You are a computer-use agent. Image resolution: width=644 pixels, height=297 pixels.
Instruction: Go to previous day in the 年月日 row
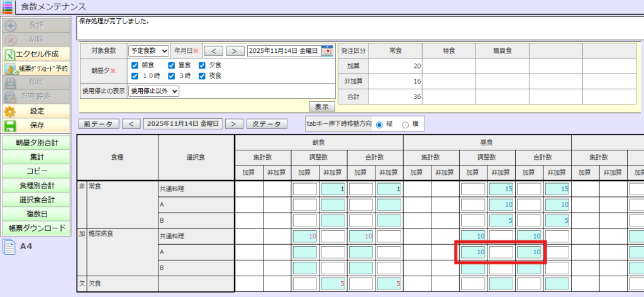point(214,51)
